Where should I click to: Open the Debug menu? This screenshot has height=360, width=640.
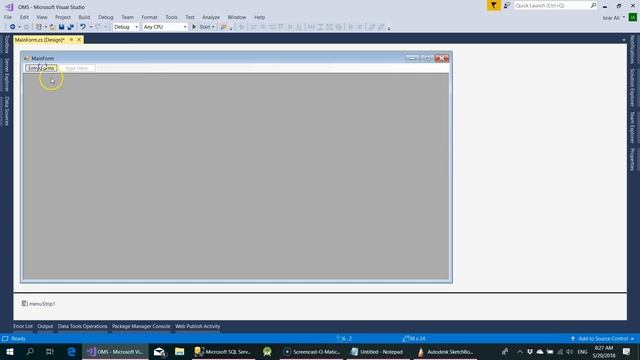click(105, 17)
